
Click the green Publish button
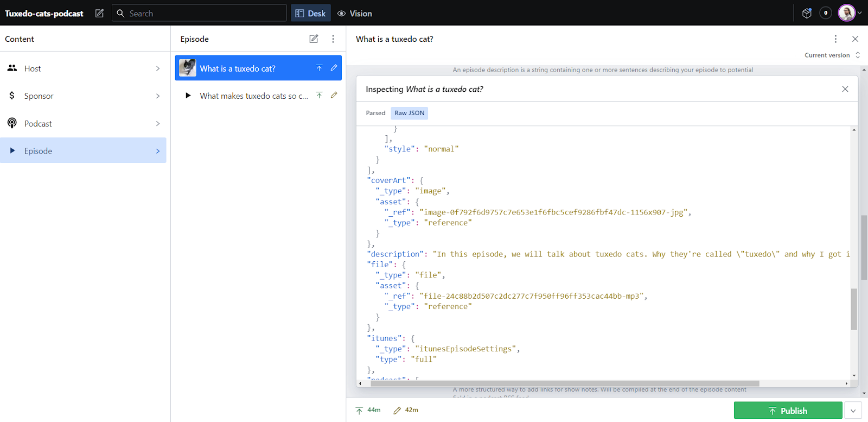click(x=788, y=411)
